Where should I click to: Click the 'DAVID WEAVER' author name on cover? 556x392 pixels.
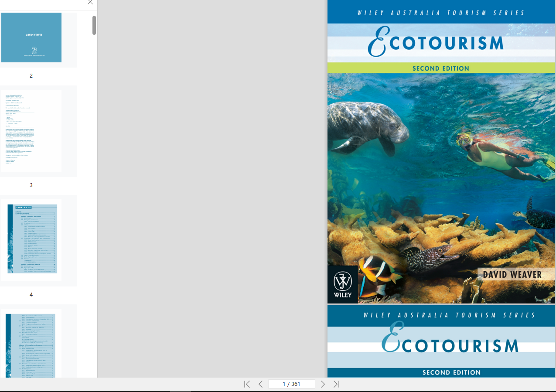(512, 274)
